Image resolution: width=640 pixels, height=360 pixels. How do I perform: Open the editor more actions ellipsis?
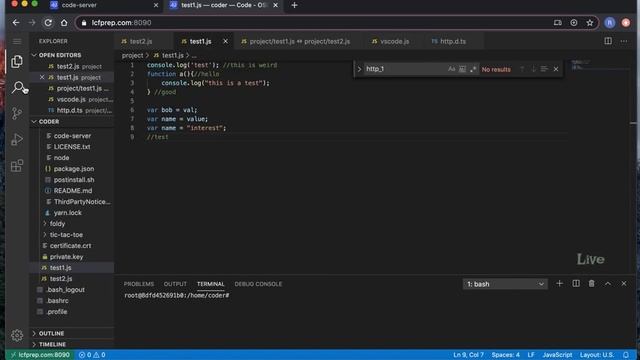tap(624, 41)
